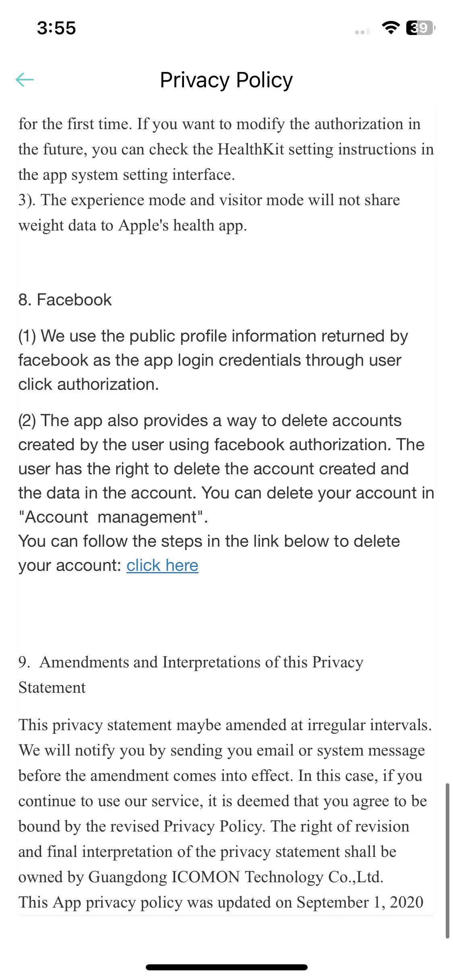Click the vertical scrollbar thumb
Image resolution: width=453 pixels, height=980 pixels.
point(447,861)
